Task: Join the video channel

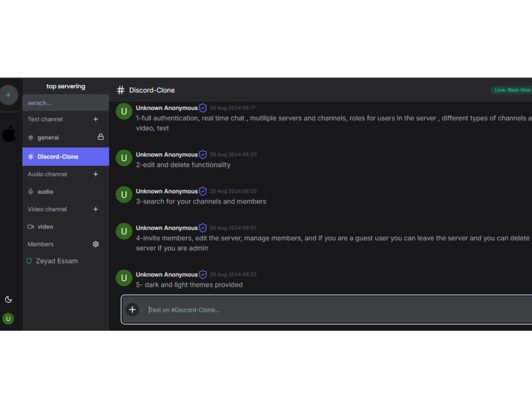Action: 66,227
